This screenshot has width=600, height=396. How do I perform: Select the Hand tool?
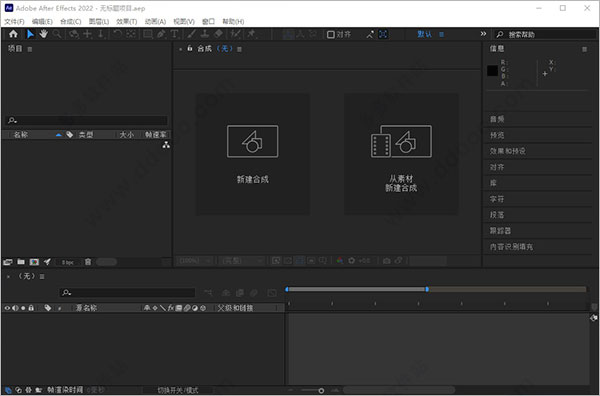pyautogui.click(x=43, y=34)
